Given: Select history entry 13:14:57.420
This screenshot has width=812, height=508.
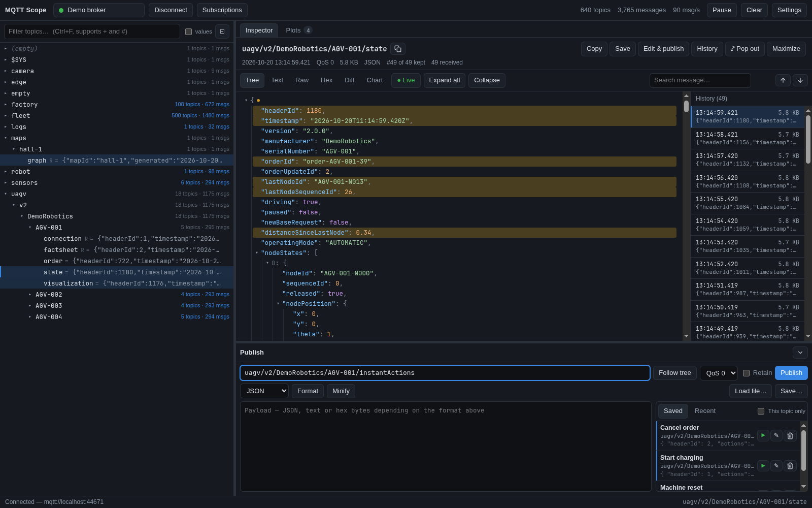Looking at the screenshot, I should click(748, 160).
